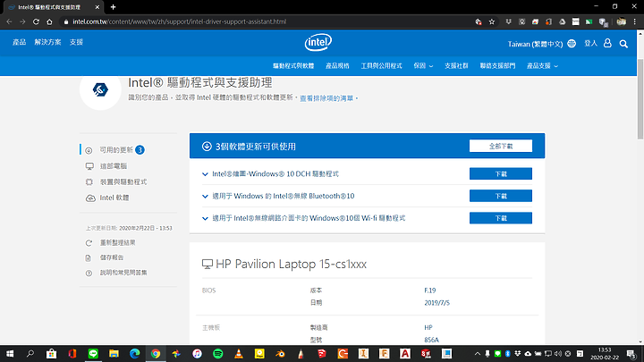Go to 聯絡支援部門 in the nav bar

click(497, 65)
